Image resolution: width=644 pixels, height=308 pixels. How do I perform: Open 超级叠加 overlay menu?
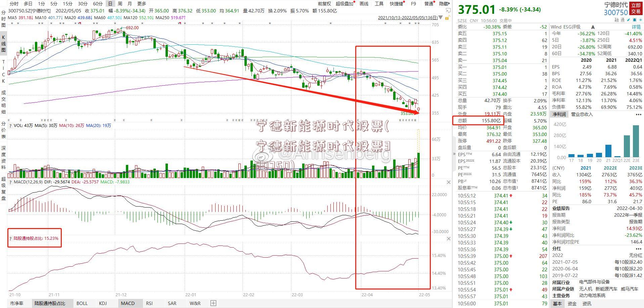pos(345,4)
